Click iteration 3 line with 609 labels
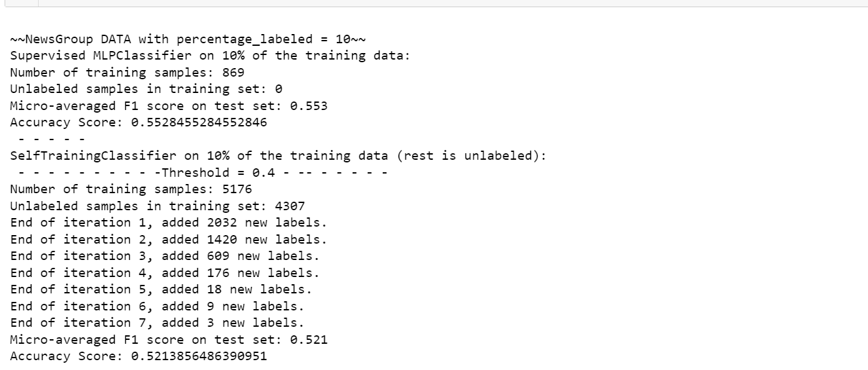 click(165, 256)
